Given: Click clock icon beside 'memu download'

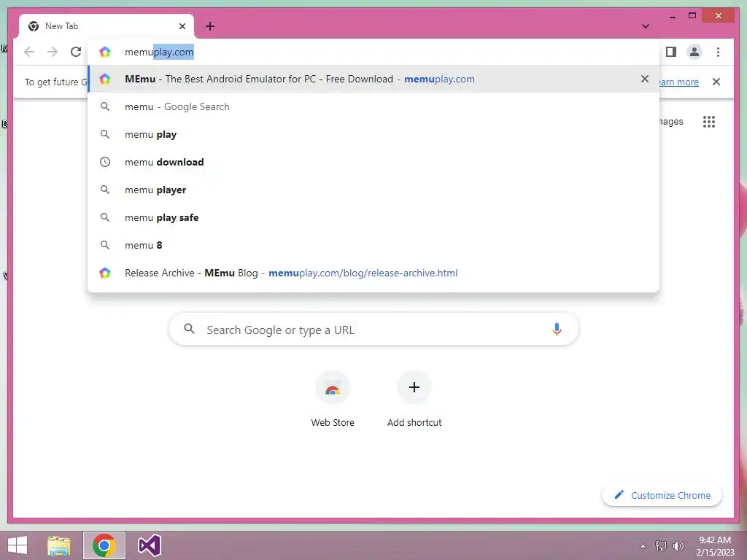Looking at the screenshot, I should [x=105, y=162].
